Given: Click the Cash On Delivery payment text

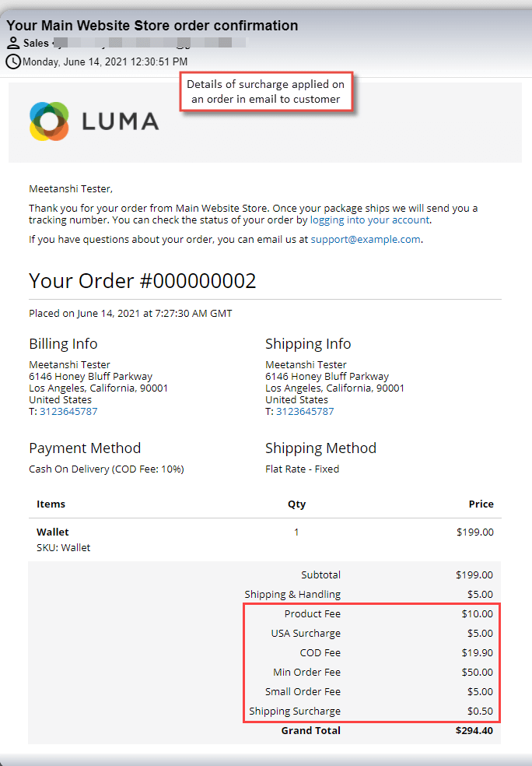Looking at the screenshot, I should [107, 469].
